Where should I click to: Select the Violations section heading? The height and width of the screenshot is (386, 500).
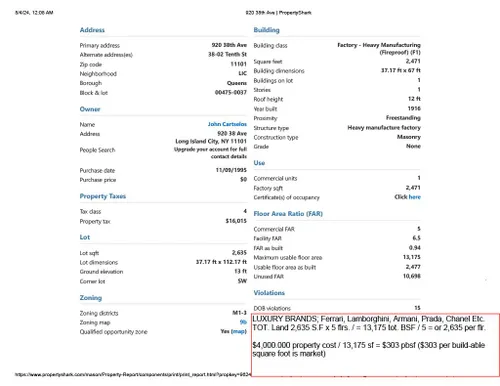[269, 293]
